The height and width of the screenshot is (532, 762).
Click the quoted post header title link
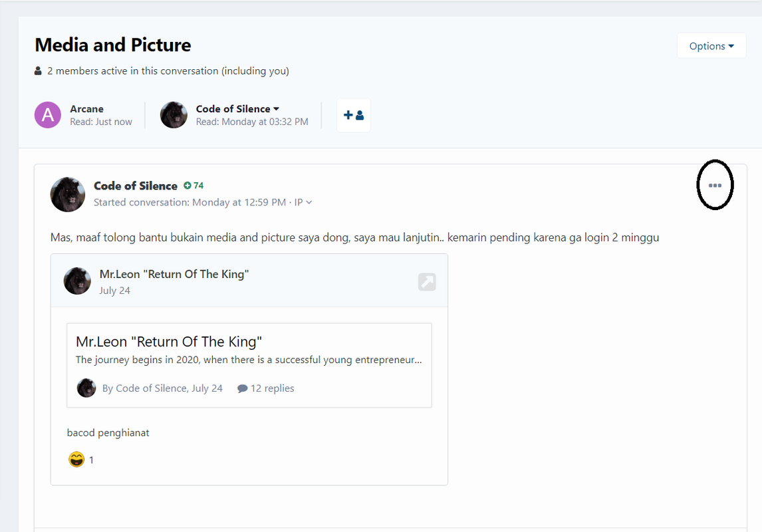(174, 274)
